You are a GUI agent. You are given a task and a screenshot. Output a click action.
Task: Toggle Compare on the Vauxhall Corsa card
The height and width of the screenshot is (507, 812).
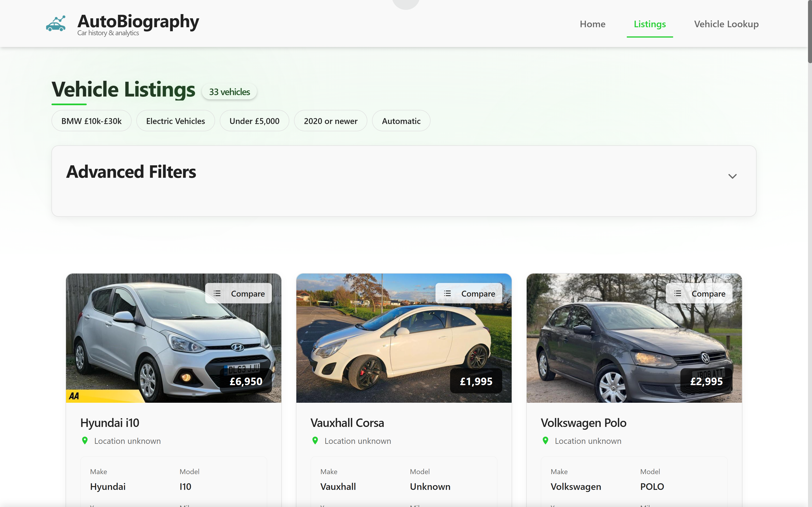coord(469,293)
